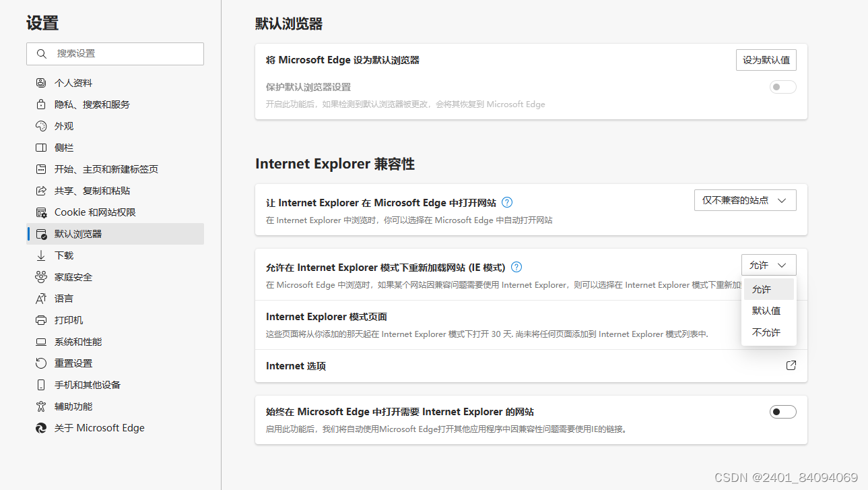Click the 外观 appearance icon
This screenshot has height=490, width=868.
[x=41, y=126]
